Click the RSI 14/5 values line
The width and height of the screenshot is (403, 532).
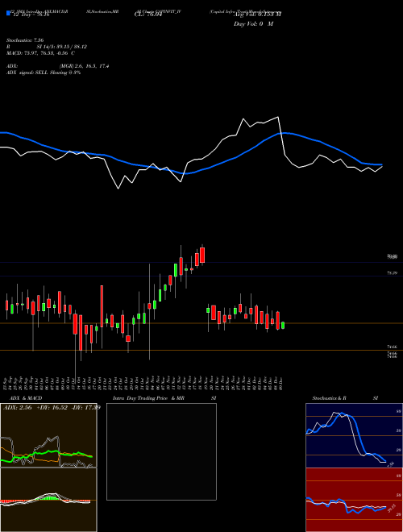point(47,47)
